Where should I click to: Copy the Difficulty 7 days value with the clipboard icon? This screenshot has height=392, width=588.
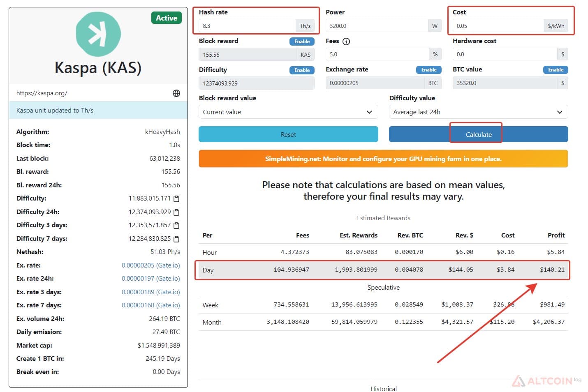point(176,239)
